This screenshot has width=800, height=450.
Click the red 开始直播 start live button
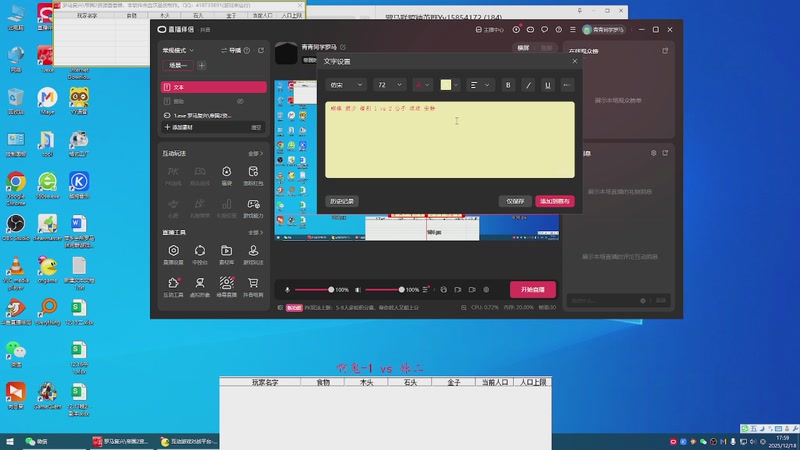coord(533,290)
